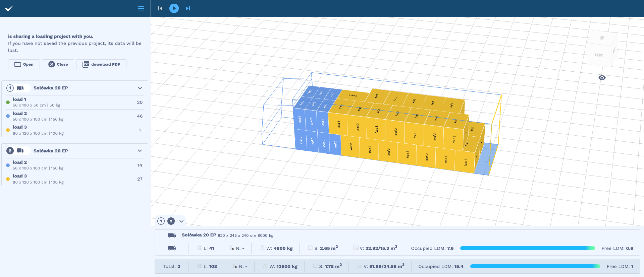Click the load count icon beside L: 41

point(200,248)
